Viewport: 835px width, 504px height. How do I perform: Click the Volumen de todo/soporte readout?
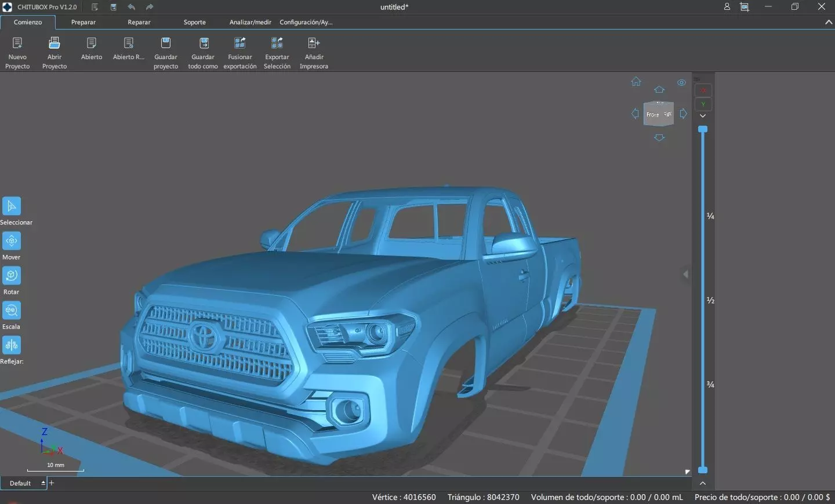point(607,497)
